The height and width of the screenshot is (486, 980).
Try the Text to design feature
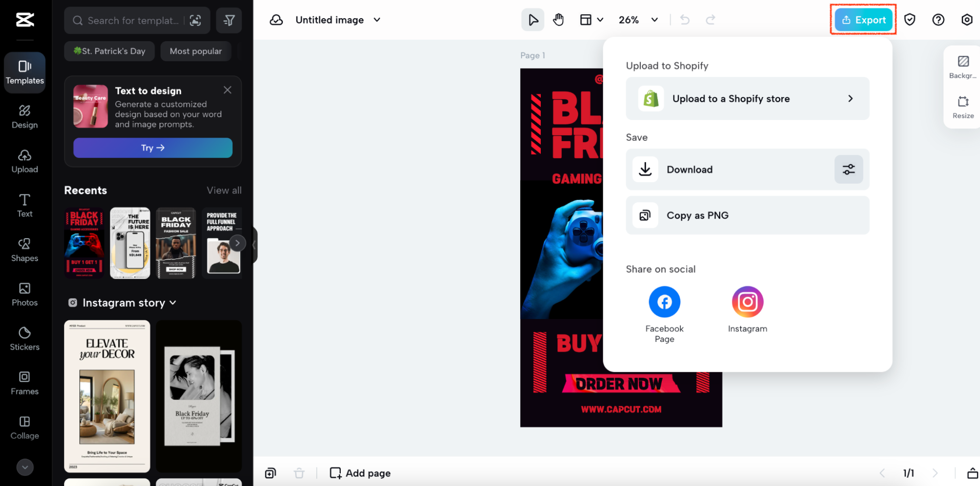pos(153,148)
